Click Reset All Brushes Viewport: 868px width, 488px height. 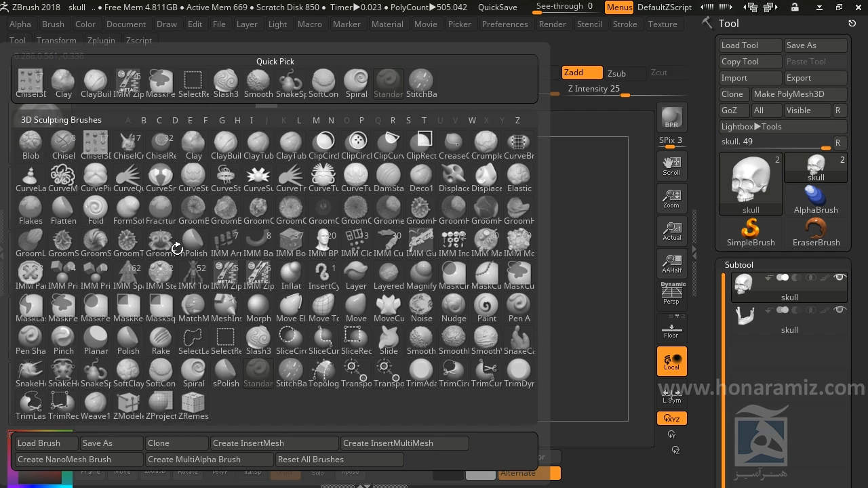340,459
